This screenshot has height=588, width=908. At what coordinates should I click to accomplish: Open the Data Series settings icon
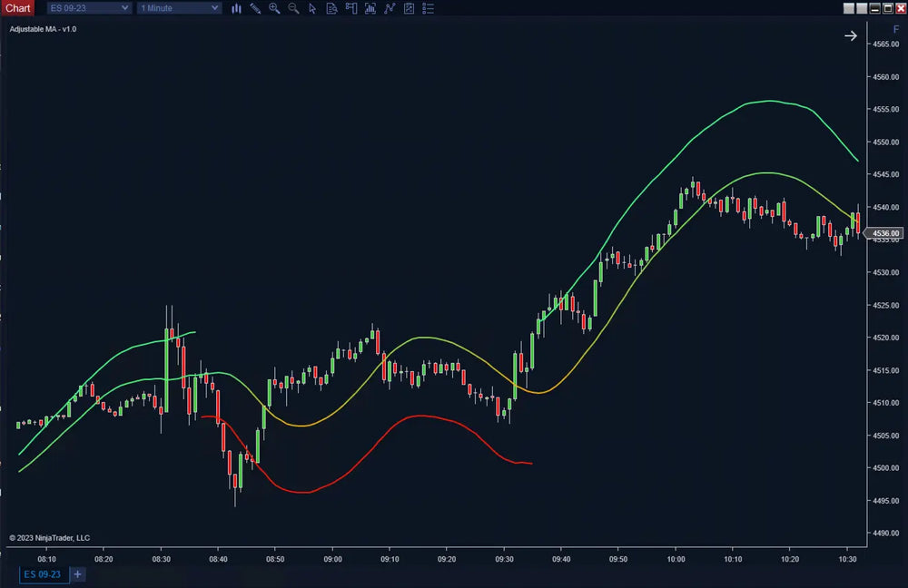[x=350, y=8]
